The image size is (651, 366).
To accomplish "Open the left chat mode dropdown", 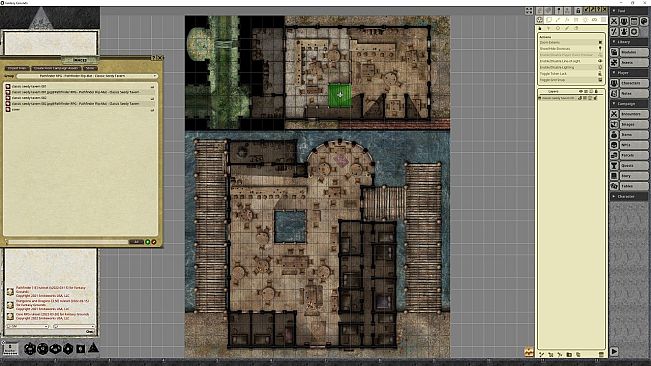I will point(28,326).
